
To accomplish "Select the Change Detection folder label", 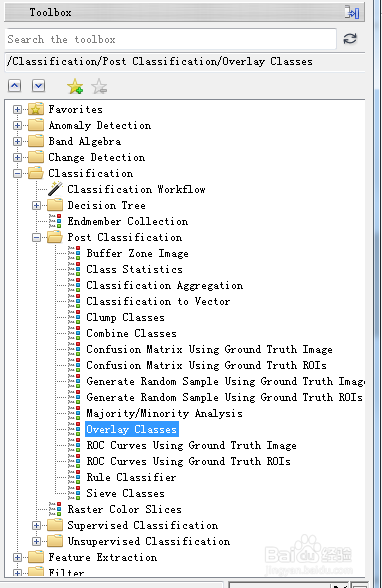I will point(97,157).
